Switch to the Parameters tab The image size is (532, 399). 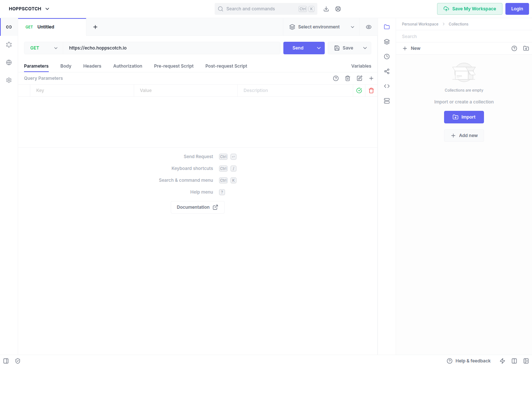click(x=36, y=66)
